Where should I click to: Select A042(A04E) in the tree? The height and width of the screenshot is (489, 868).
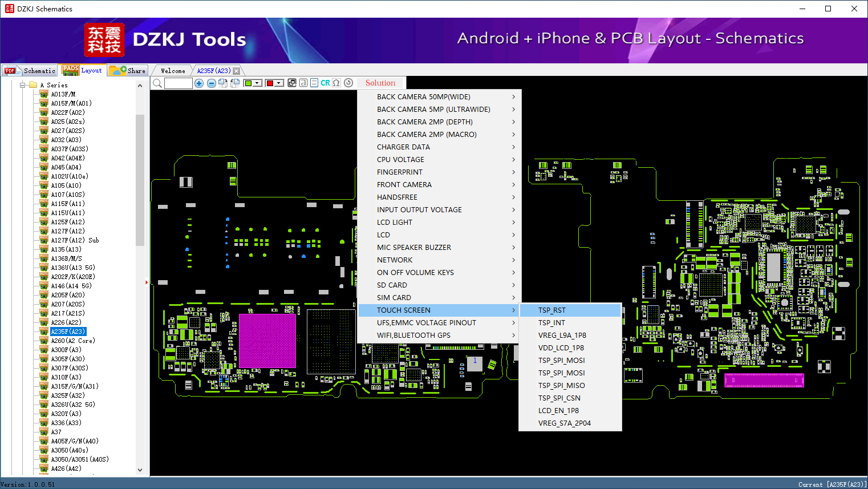tap(68, 158)
